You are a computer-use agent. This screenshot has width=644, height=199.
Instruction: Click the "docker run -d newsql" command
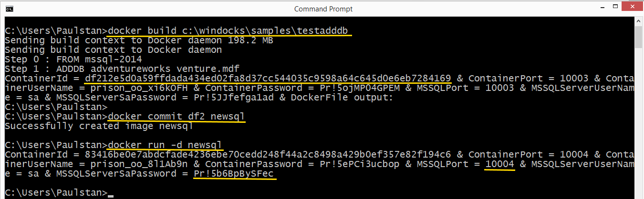165,145
